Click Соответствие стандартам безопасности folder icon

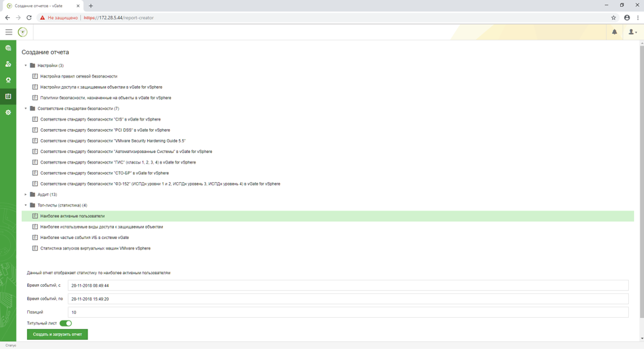pyautogui.click(x=32, y=109)
